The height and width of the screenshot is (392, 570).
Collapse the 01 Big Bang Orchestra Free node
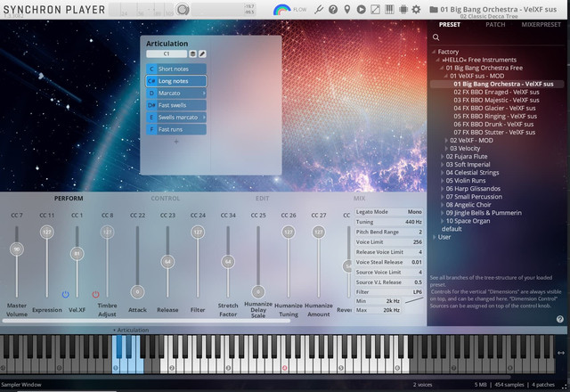[x=442, y=68]
